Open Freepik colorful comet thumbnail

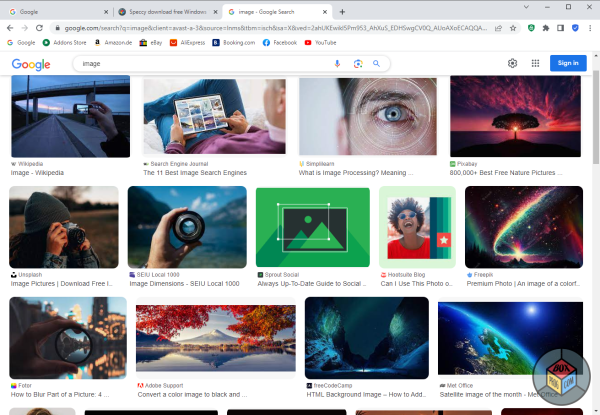coord(524,227)
